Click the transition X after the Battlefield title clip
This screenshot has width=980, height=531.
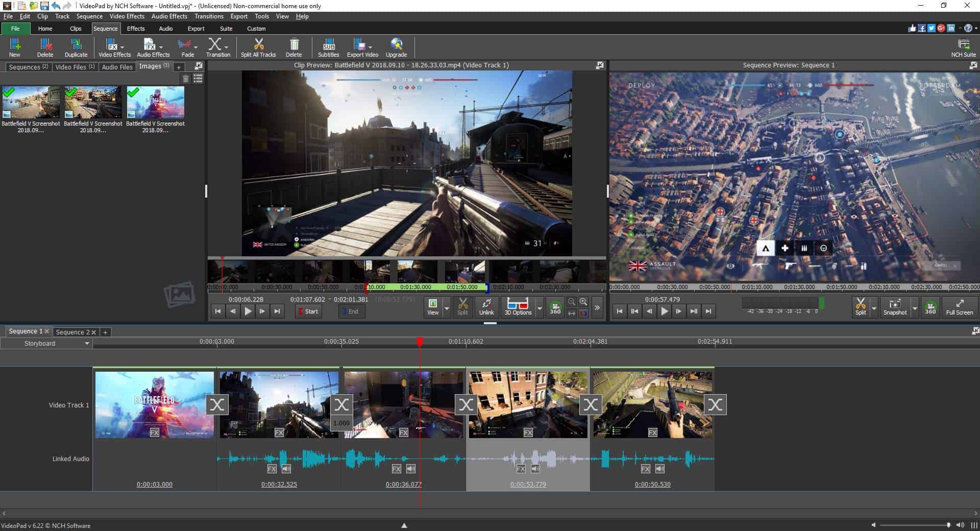click(x=217, y=405)
